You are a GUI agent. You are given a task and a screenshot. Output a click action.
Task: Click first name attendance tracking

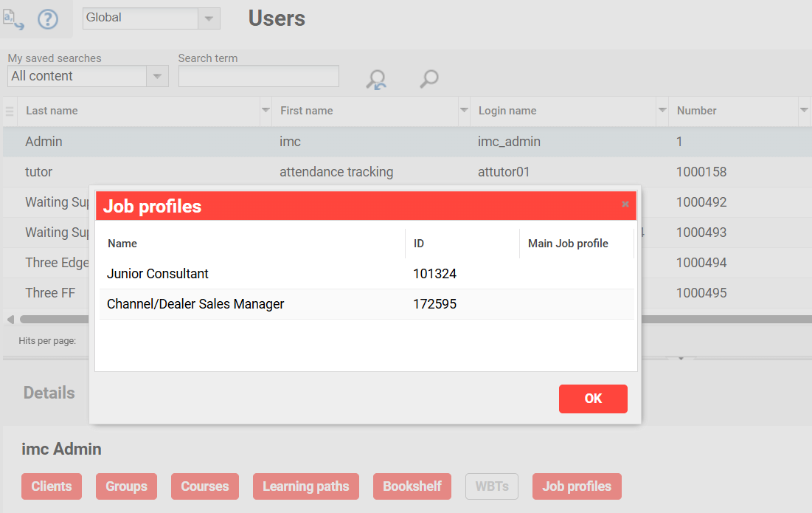pos(336,172)
